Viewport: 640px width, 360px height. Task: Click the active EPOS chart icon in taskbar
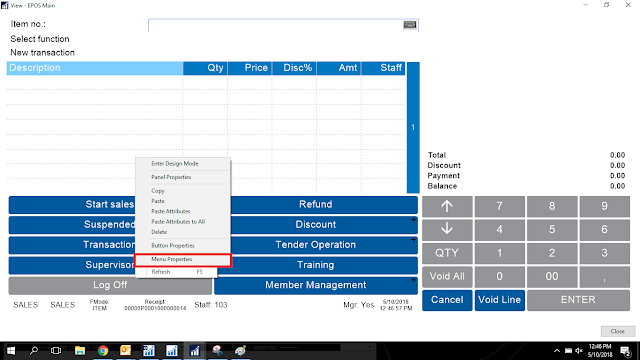point(194,351)
